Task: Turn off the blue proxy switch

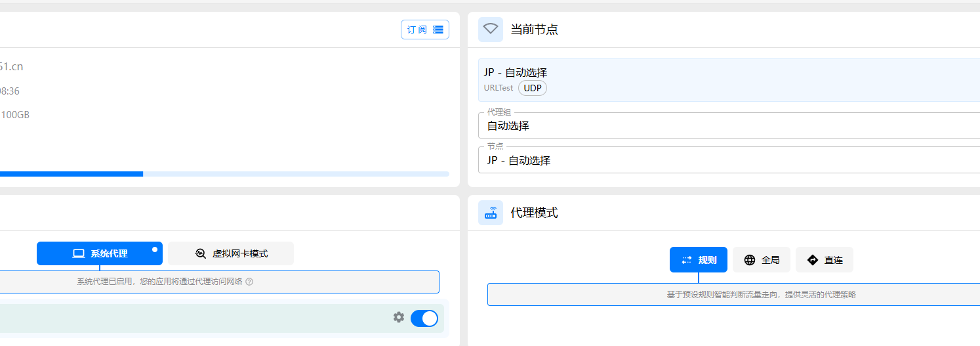Action: 424,318
